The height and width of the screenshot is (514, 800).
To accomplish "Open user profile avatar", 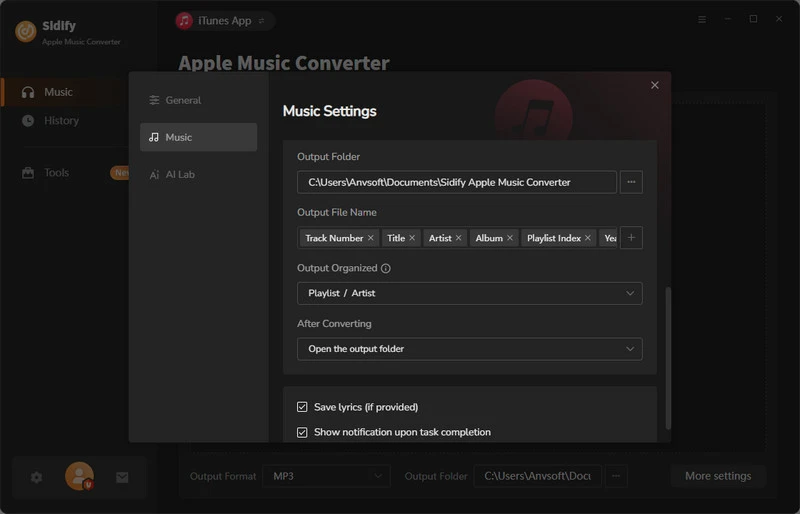I will [x=79, y=476].
